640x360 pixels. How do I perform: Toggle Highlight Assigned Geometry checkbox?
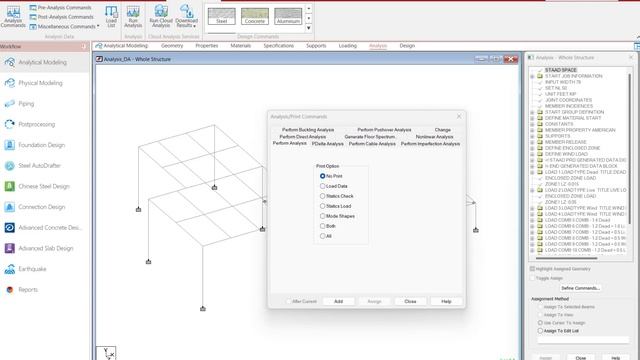coord(532,269)
